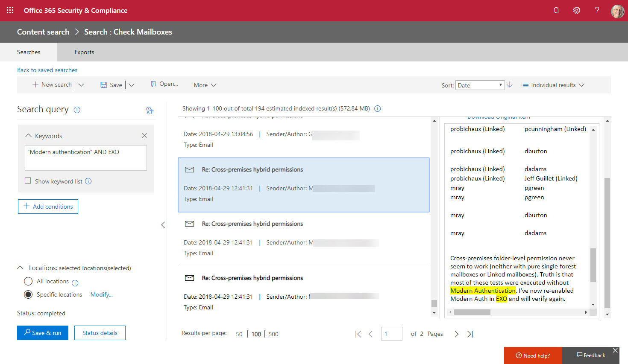Click Content search breadcrumb
The height and width of the screenshot is (364, 628).
[43, 32]
